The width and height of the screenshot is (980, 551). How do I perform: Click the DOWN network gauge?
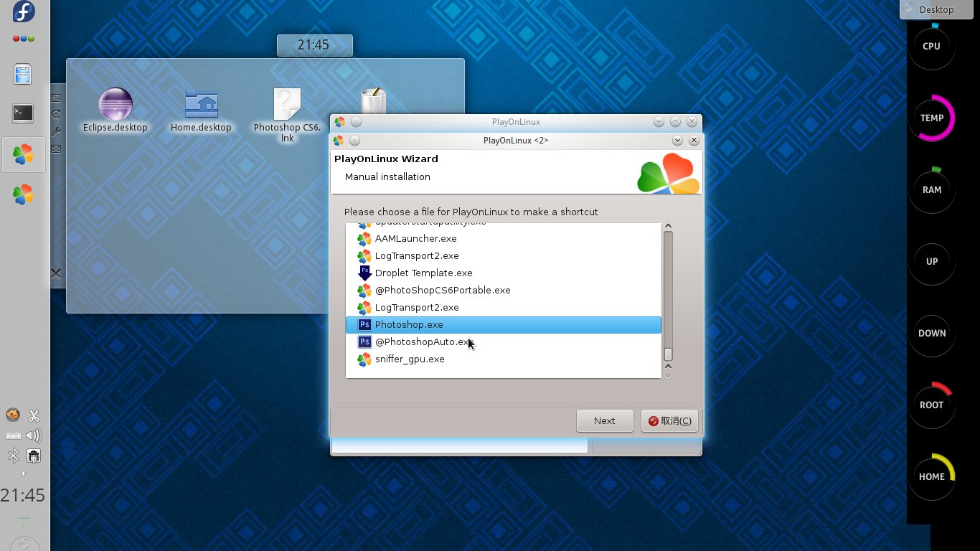point(931,333)
